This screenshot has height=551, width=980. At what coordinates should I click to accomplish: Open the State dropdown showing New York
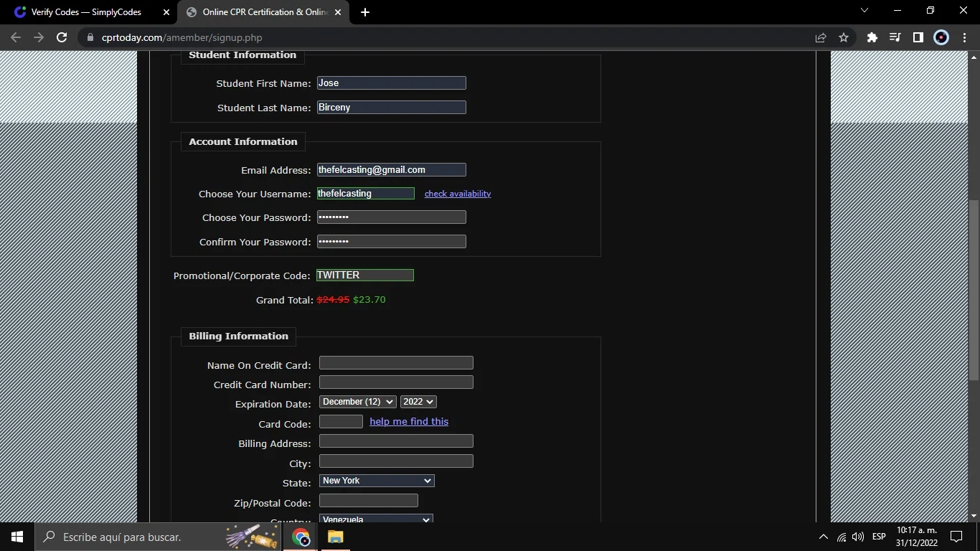click(377, 481)
